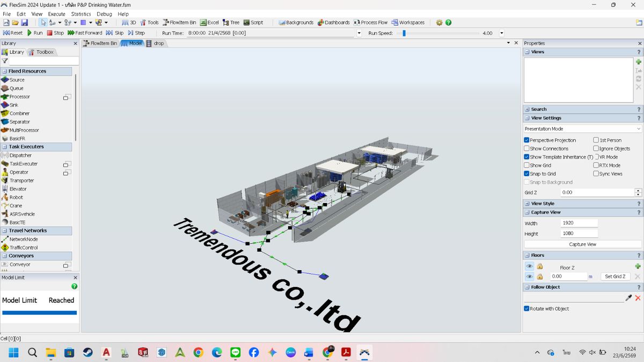Toggle Perspective Projection checkbox
The height and width of the screenshot is (362, 644).
point(526,140)
